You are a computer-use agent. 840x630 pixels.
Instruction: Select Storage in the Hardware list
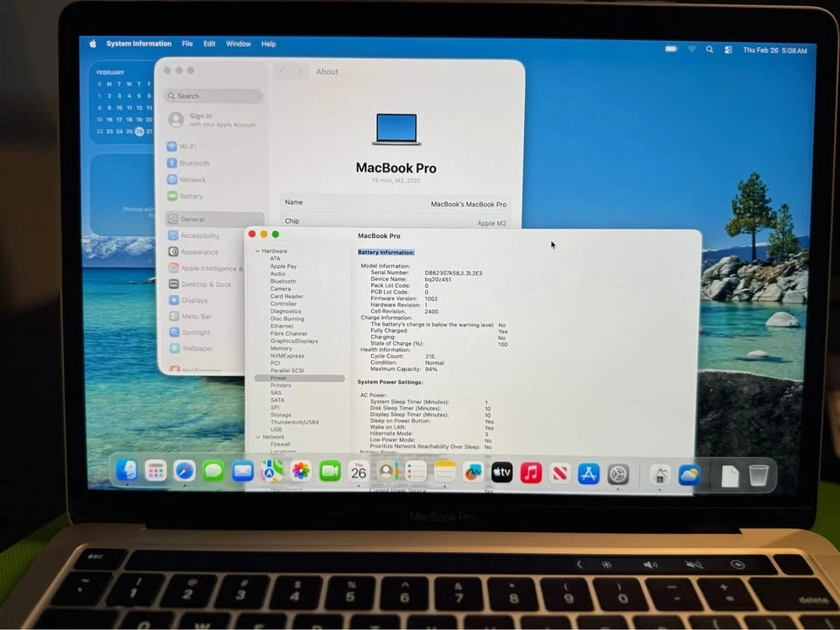click(x=281, y=415)
